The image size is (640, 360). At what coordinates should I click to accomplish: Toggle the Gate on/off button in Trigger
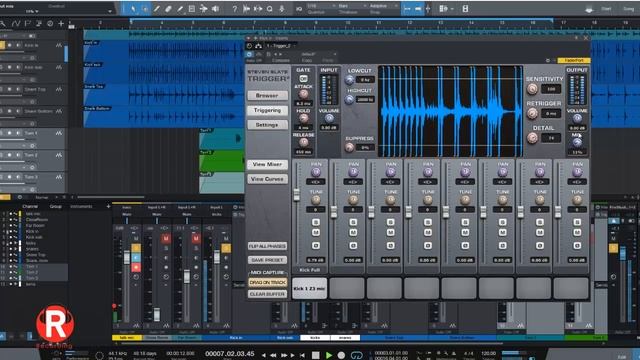(303, 78)
